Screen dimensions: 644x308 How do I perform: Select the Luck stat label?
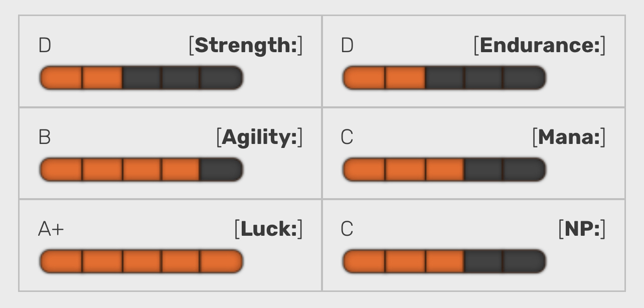(269, 229)
